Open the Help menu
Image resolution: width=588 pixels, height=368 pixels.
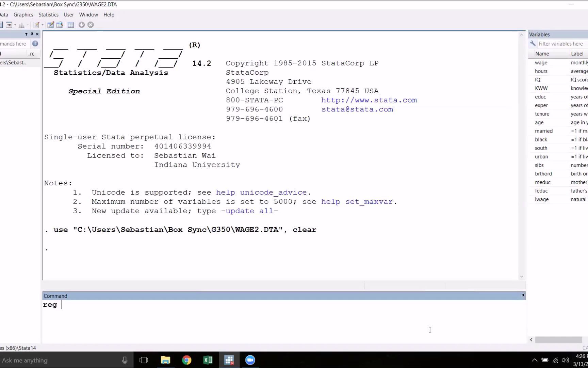[109, 15]
